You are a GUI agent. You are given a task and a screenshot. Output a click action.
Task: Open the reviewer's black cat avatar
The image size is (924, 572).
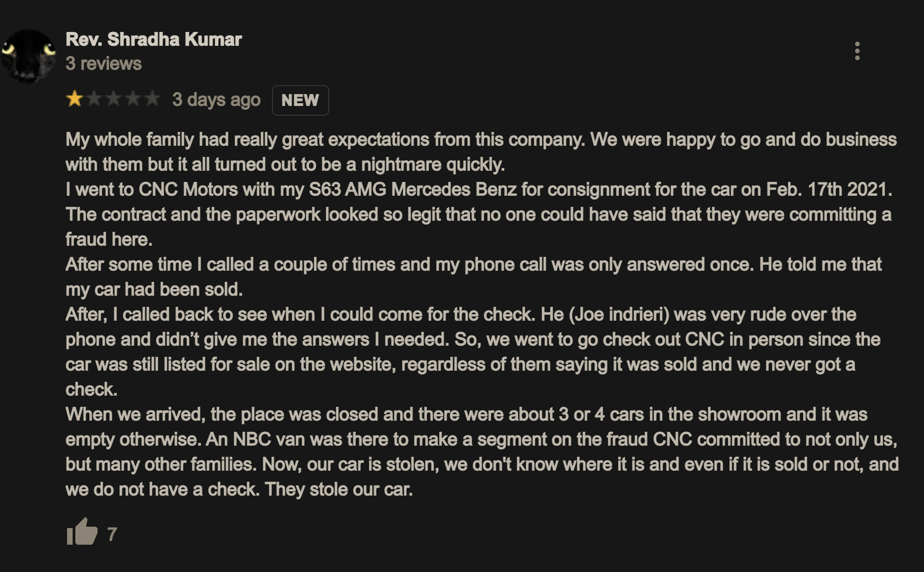pyautogui.click(x=29, y=56)
